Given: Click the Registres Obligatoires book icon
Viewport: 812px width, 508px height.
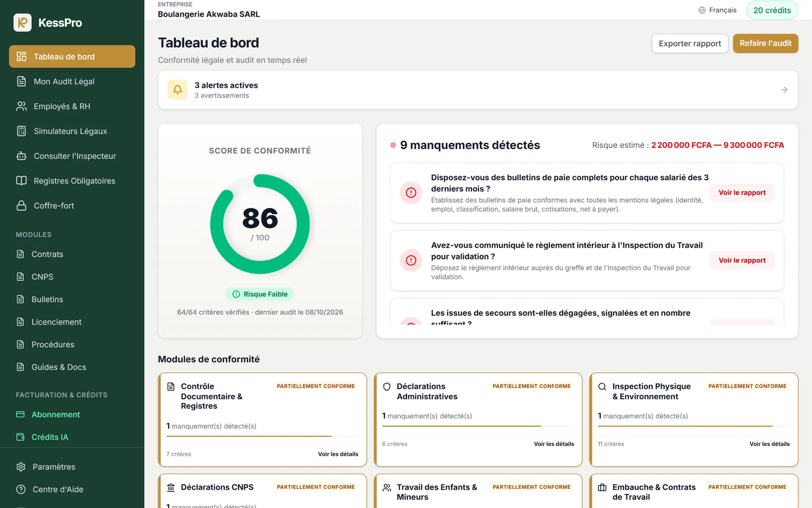Looking at the screenshot, I should tap(21, 181).
